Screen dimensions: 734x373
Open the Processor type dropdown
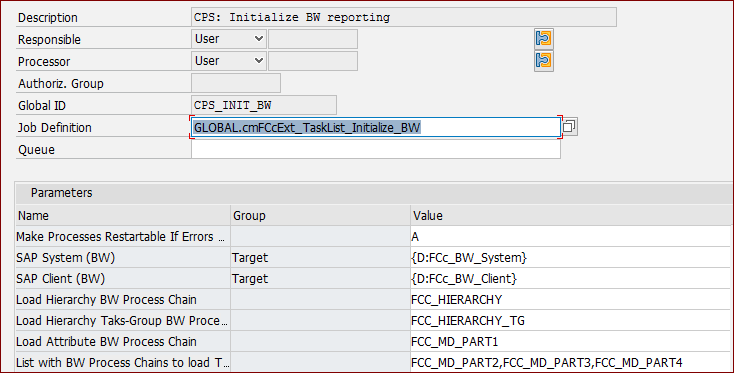click(x=229, y=61)
